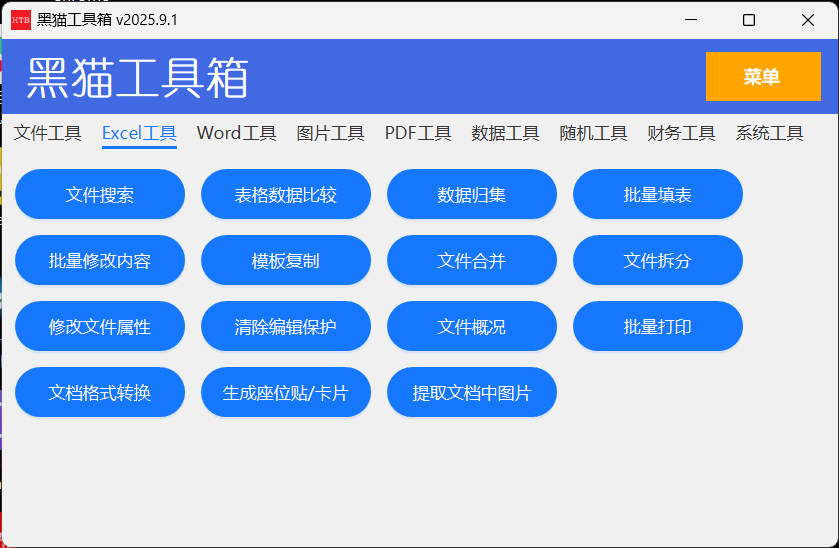Click the 清除编辑保护 button
This screenshot has width=839, height=548.
(286, 327)
